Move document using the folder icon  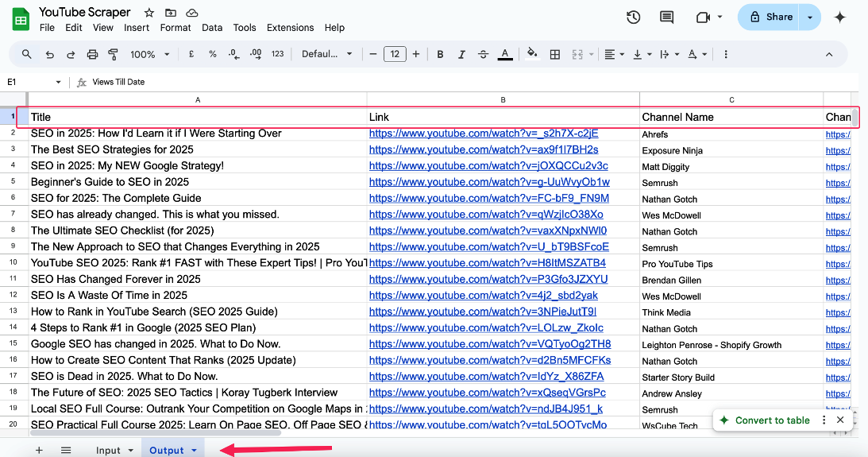[171, 13]
